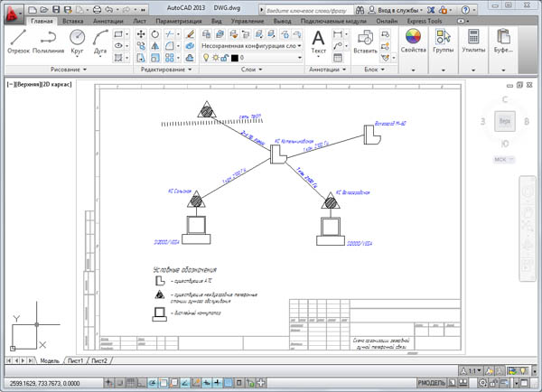Select the Полилиния polyline tool

[x=49, y=42]
